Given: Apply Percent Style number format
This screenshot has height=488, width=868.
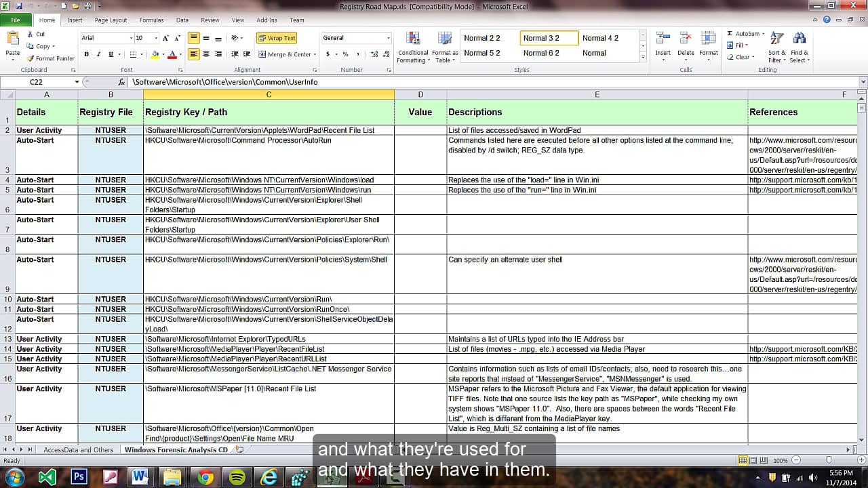Looking at the screenshot, I should click(x=345, y=54).
